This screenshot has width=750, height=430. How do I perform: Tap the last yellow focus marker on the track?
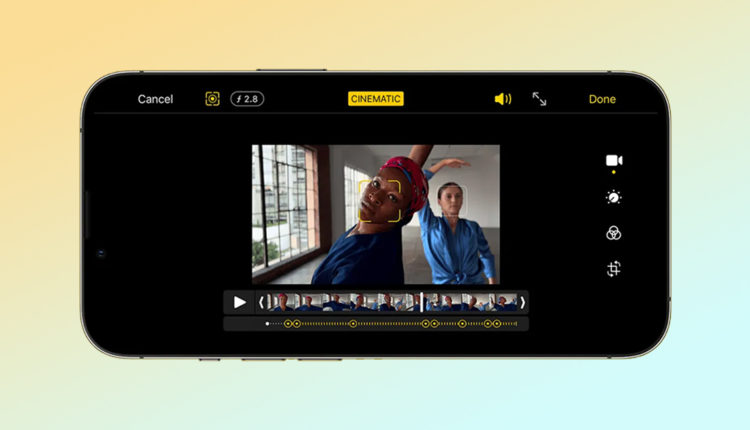pyautogui.click(x=498, y=324)
